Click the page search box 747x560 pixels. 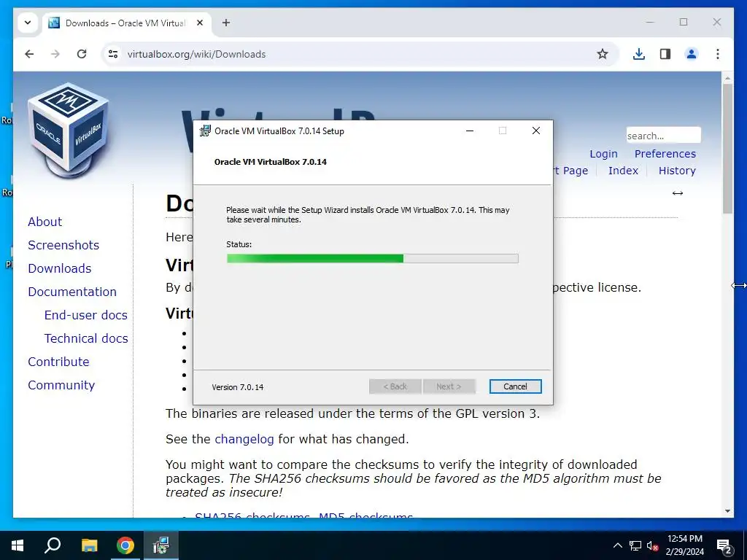(x=663, y=135)
